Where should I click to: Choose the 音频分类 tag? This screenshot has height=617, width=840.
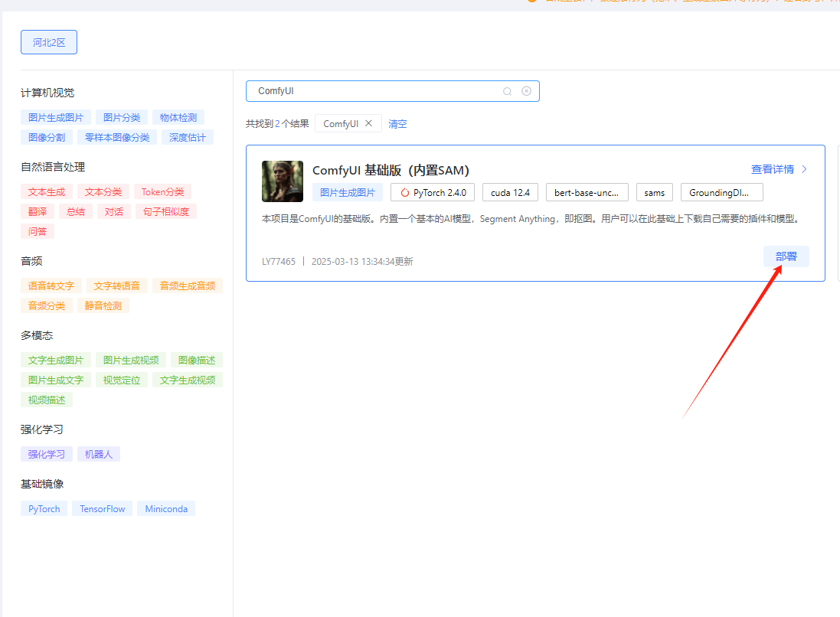pyautogui.click(x=47, y=306)
